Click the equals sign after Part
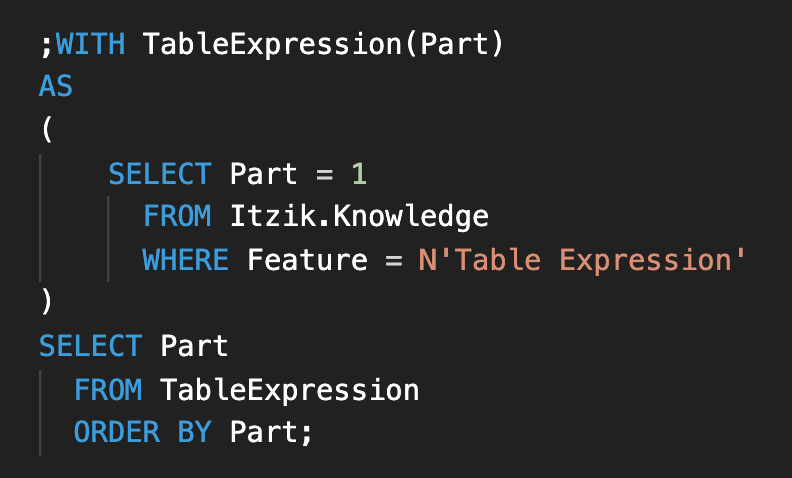792x478 pixels. [x=324, y=175]
